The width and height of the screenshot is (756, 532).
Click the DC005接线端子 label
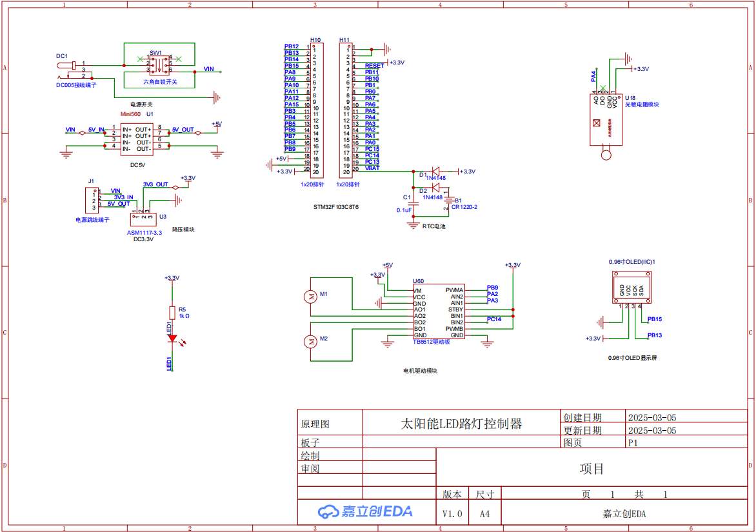click(76, 85)
